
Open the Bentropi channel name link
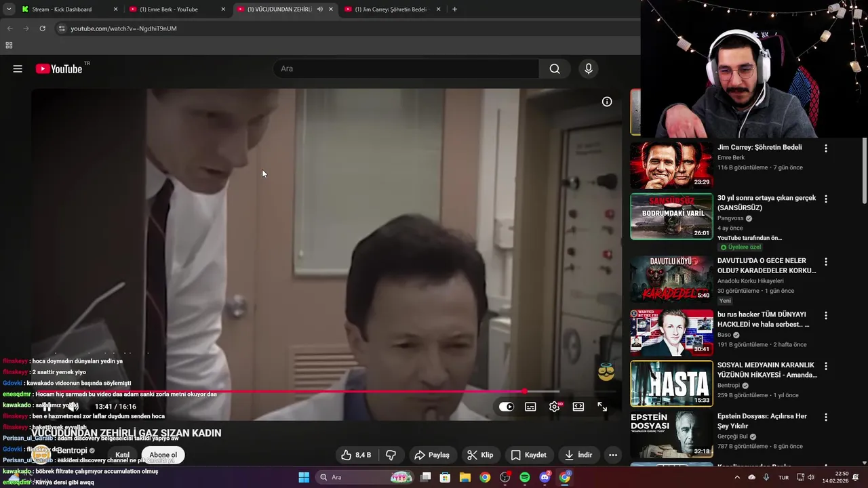point(72,451)
